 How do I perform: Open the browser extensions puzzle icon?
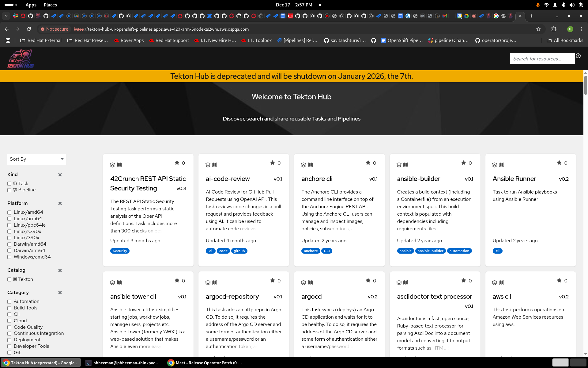coord(554,29)
